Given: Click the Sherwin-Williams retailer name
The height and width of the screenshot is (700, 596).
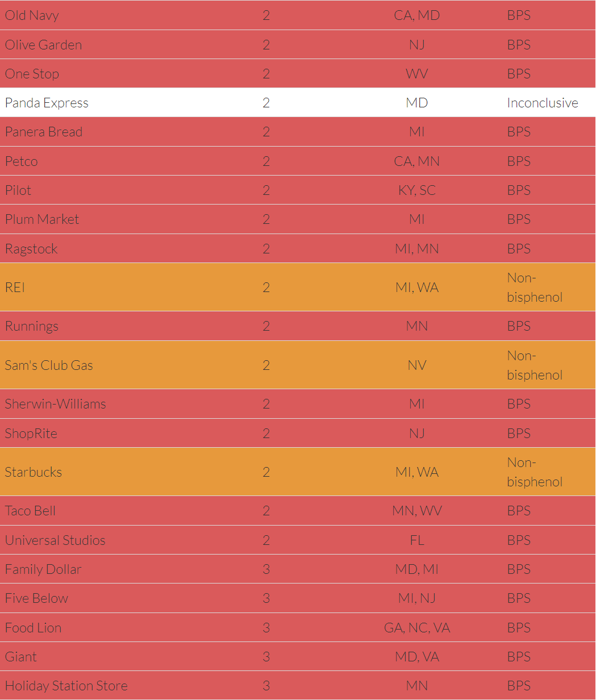Looking at the screenshot, I should click(x=56, y=404).
